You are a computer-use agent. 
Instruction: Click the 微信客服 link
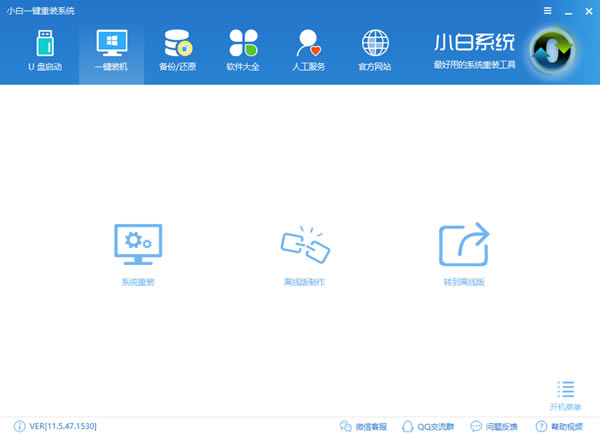[364, 426]
